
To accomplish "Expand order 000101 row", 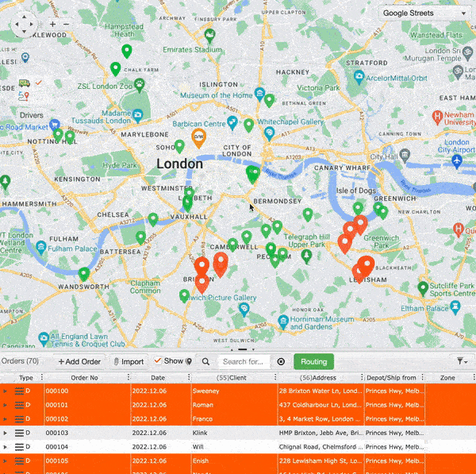I will (x=5, y=405).
